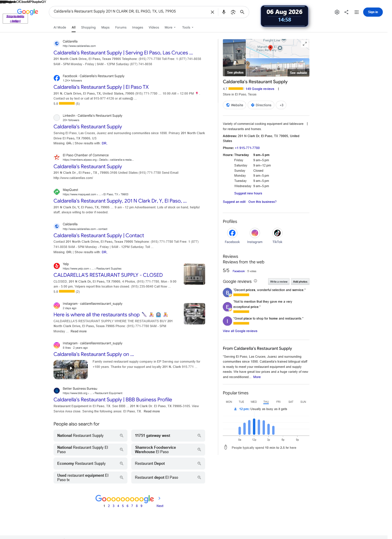Open more options beside 149 Google reviews
Image resolution: width=392 pixels, height=539 pixels.
point(278,89)
